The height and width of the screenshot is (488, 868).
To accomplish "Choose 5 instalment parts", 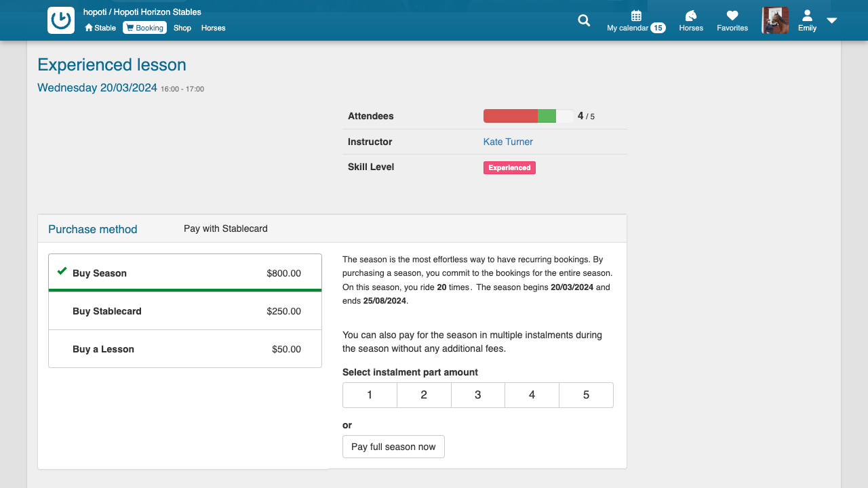I will 586,395.
